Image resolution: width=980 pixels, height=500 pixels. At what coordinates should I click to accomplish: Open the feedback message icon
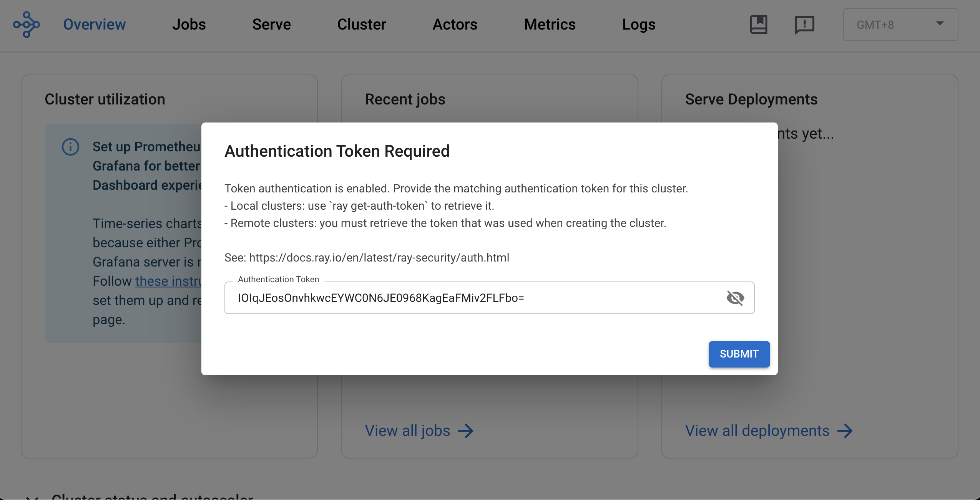click(804, 25)
